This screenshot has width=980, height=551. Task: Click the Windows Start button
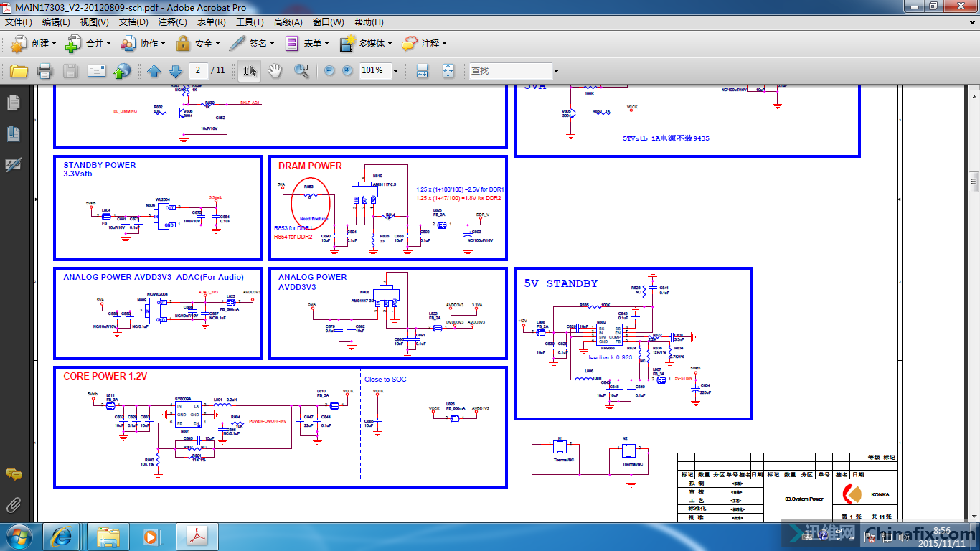[x=18, y=536]
